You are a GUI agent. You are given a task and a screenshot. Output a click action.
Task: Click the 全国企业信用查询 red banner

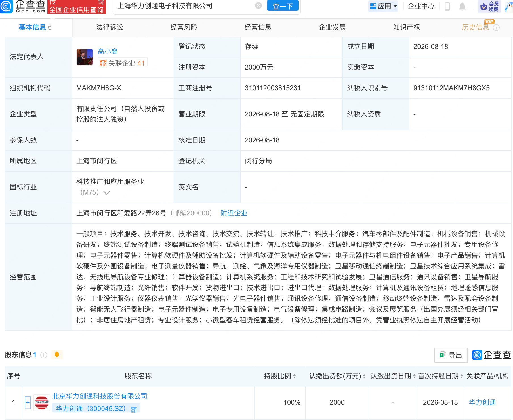click(77, 7)
